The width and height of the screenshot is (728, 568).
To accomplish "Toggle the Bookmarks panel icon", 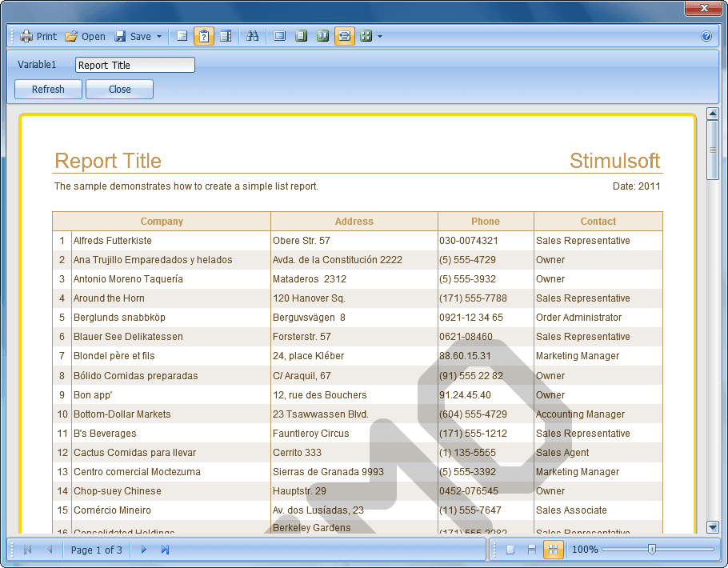I will coord(182,36).
